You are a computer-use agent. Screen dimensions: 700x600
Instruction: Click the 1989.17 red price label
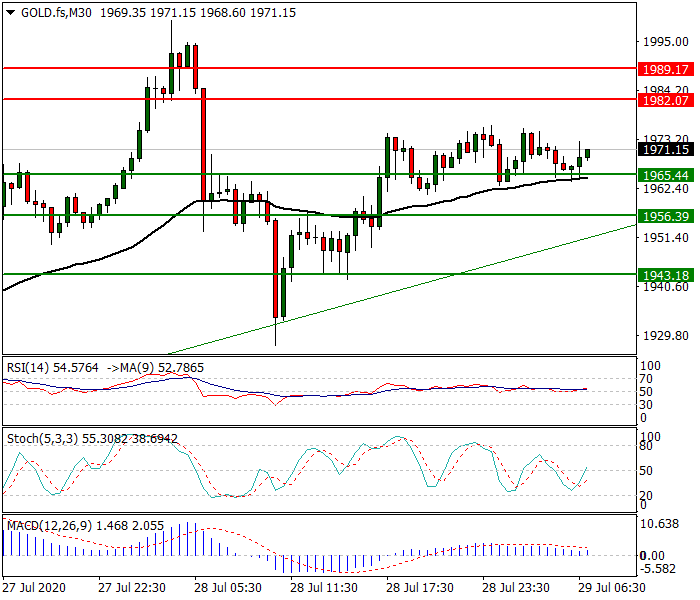tap(666, 70)
